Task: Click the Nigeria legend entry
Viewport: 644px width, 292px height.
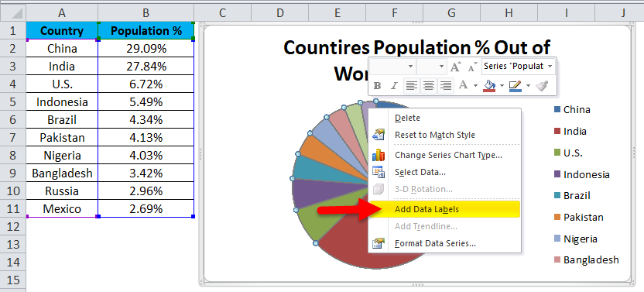Action: [x=576, y=239]
